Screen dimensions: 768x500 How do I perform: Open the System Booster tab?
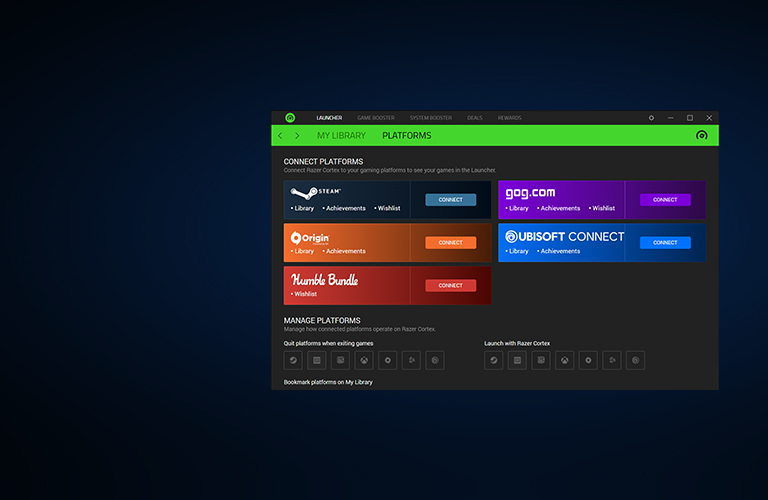(x=431, y=118)
